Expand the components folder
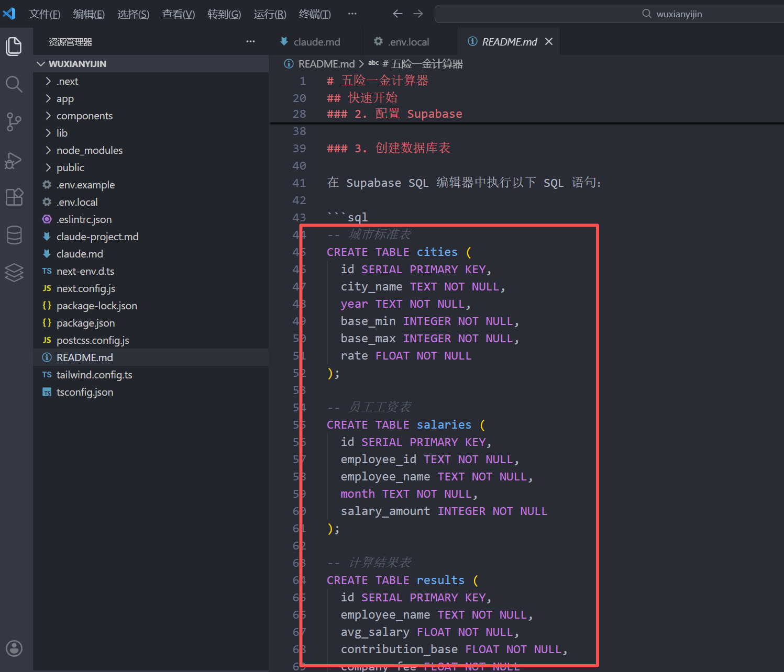The height and width of the screenshot is (672, 784). tap(151, 116)
